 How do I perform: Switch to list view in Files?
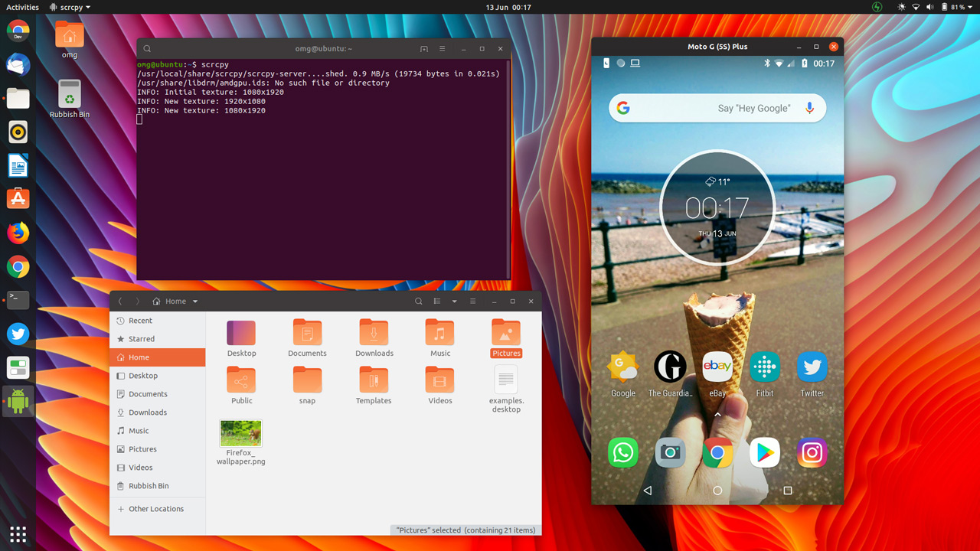pos(436,301)
